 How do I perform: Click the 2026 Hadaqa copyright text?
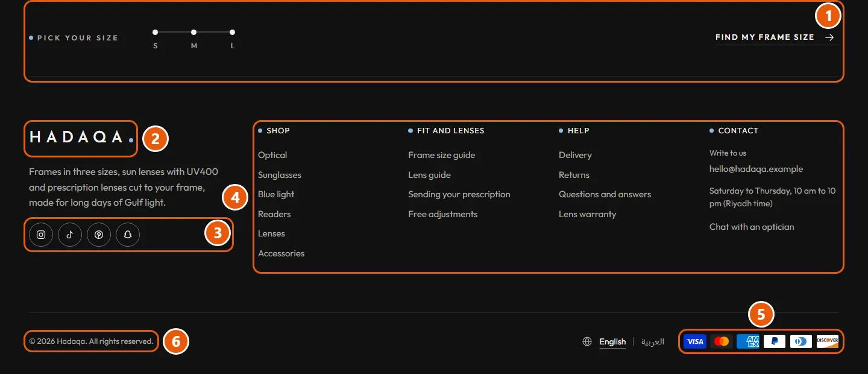click(x=91, y=341)
